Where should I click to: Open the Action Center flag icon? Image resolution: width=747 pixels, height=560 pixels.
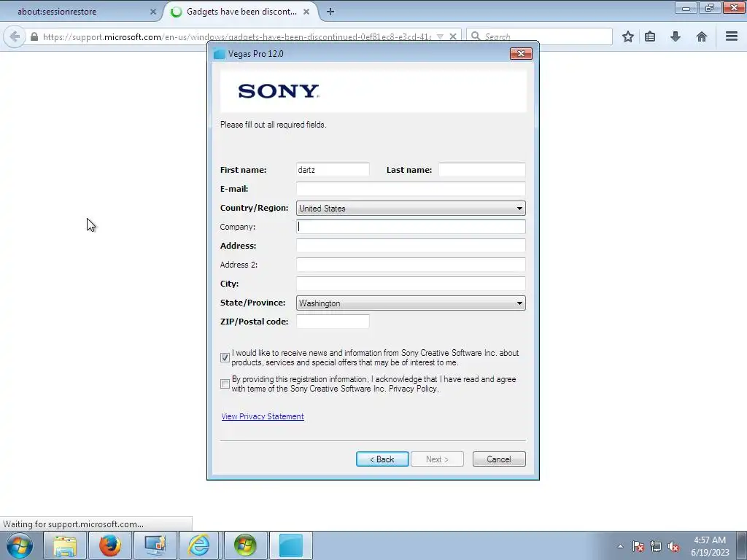638,546
